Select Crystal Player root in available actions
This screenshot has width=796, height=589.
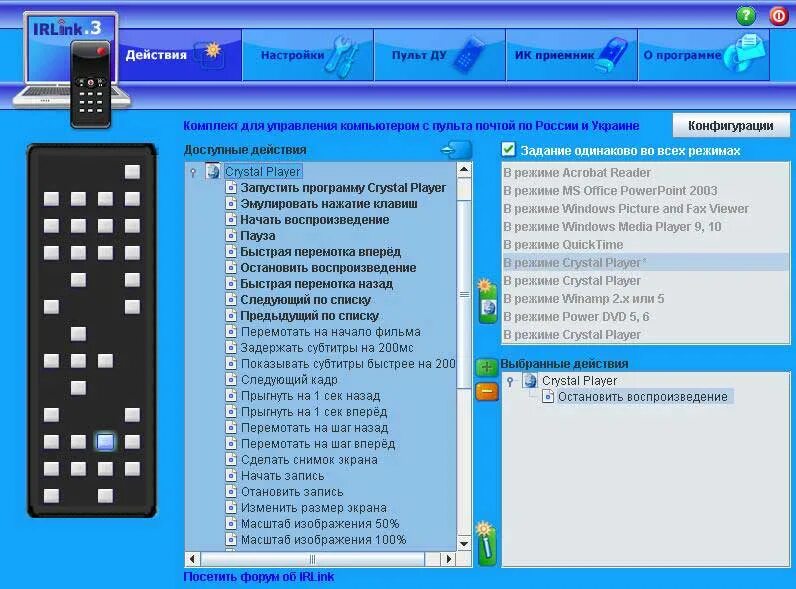263,172
